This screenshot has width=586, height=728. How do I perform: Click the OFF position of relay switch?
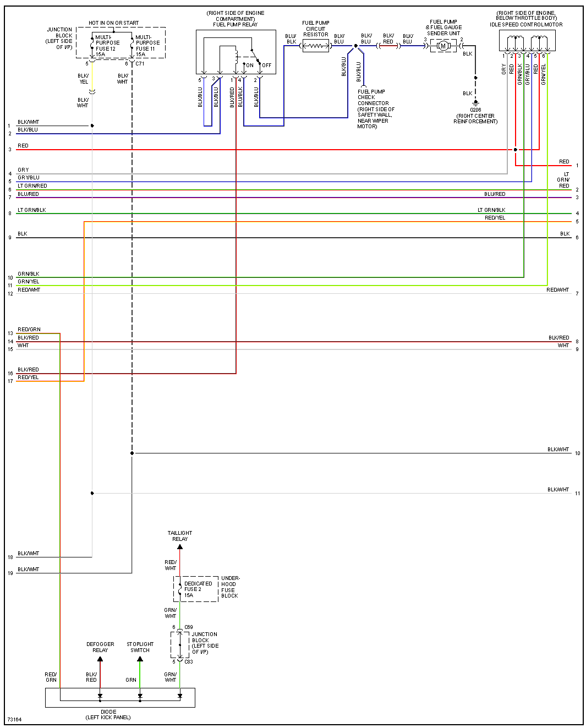pos(267,65)
